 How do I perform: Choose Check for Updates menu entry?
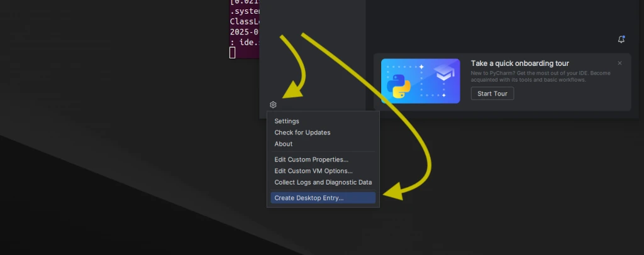[323, 133]
